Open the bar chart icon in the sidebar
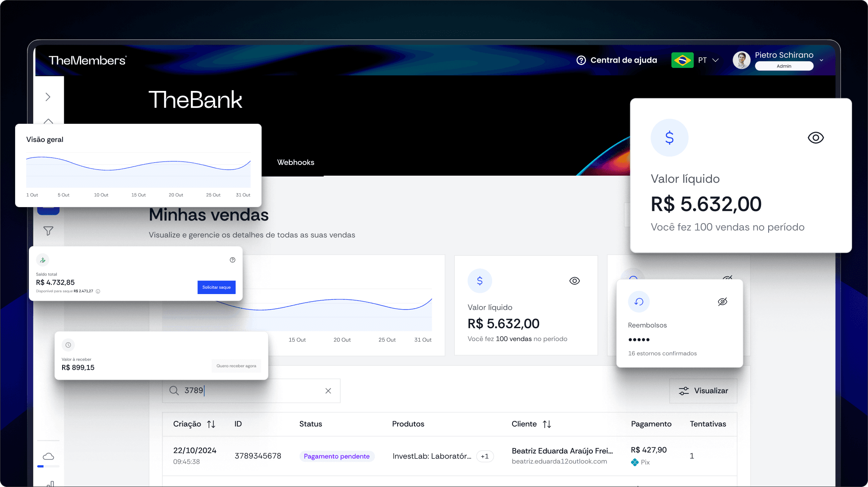 pyautogui.click(x=51, y=483)
